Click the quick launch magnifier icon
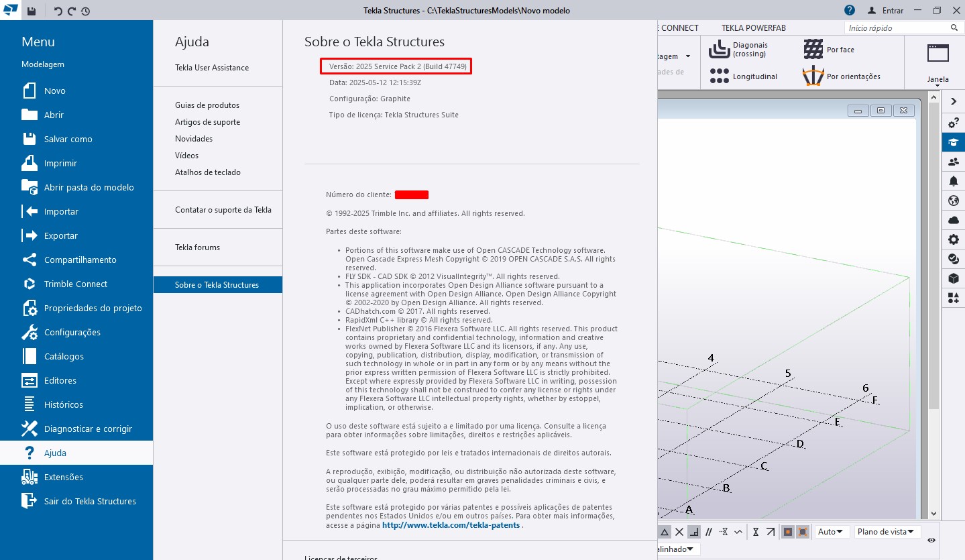Screen dimensions: 965x560 coord(954,28)
